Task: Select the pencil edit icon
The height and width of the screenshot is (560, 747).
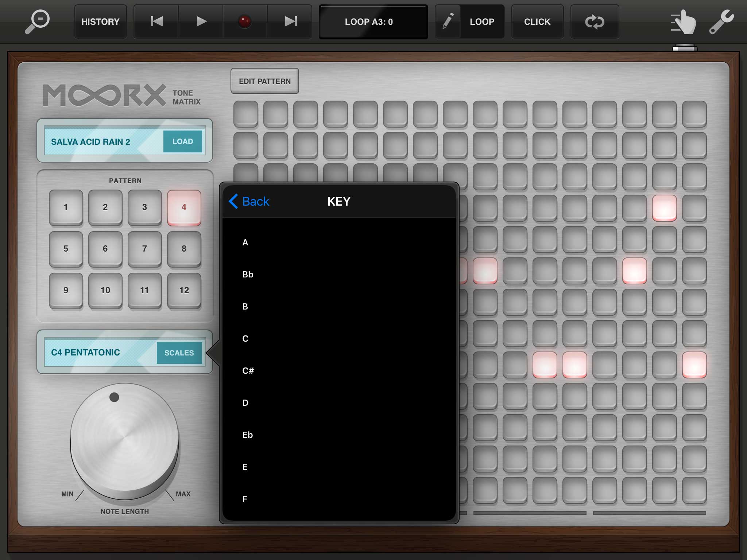Action: [x=448, y=22]
